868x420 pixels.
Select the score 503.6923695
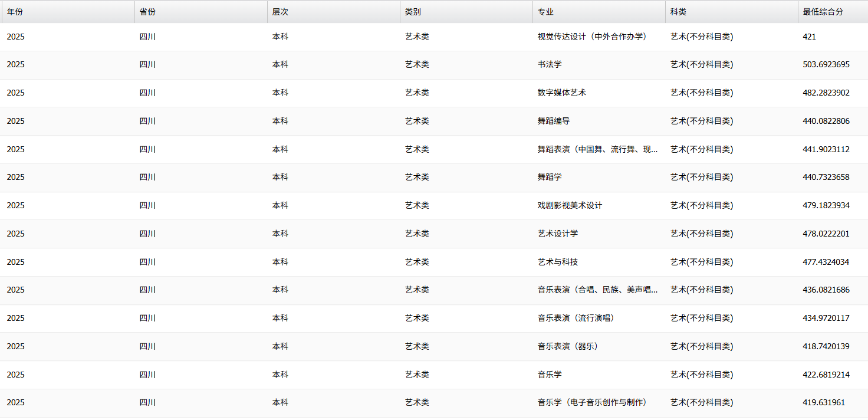[826, 65]
